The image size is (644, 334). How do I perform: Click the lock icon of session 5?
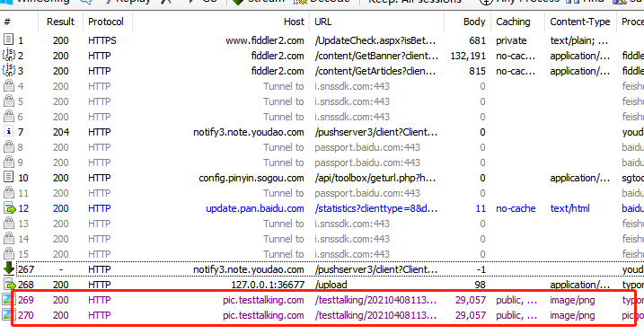pyautogui.click(x=9, y=101)
